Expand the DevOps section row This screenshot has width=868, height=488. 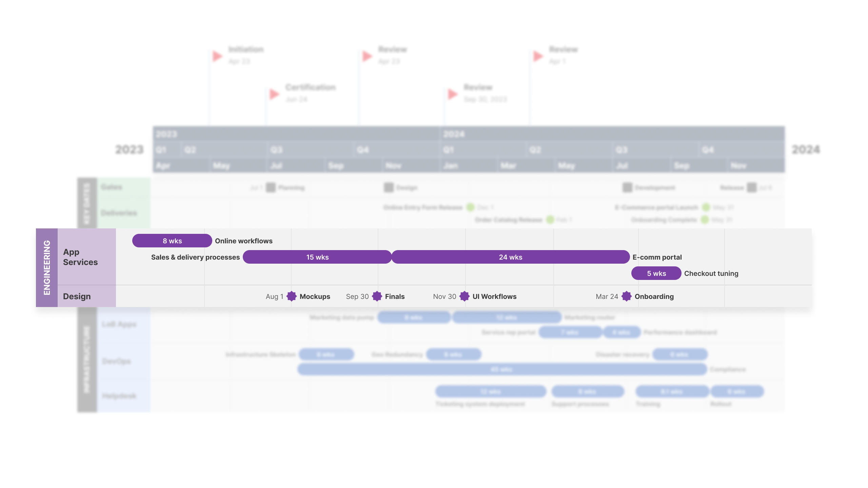pyautogui.click(x=115, y=361)
